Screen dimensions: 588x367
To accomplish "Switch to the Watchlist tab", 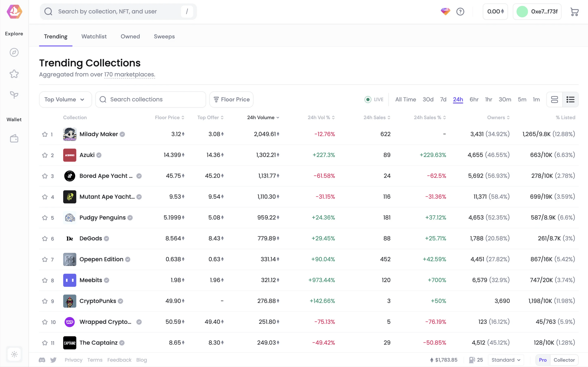I will tap(94, 37).
